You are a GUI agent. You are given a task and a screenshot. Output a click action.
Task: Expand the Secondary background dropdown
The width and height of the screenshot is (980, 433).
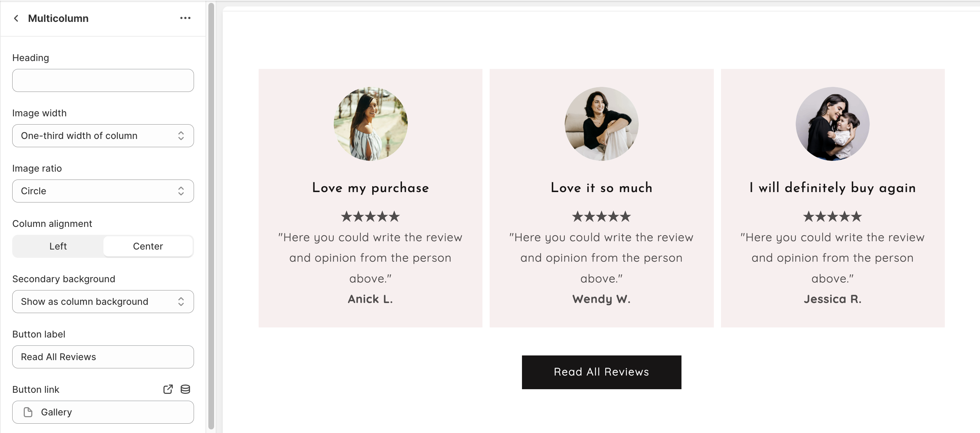[x=103, y=302]
